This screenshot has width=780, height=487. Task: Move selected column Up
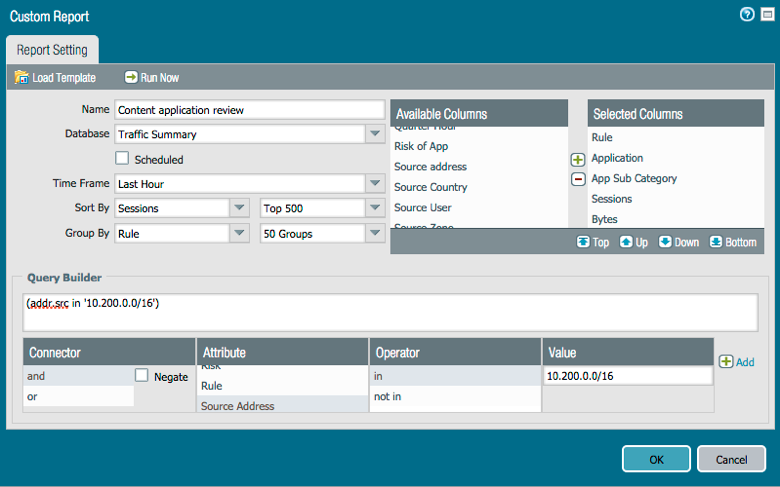click(627, 242)
